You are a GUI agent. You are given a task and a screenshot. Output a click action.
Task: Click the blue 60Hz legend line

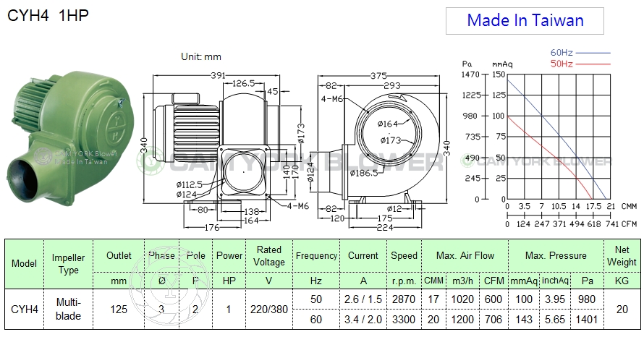[x=593, y=53]
